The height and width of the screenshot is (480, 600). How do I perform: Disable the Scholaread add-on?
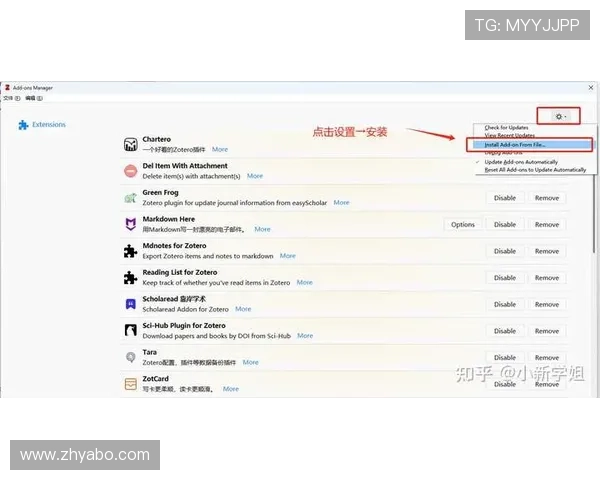[505, 304]
